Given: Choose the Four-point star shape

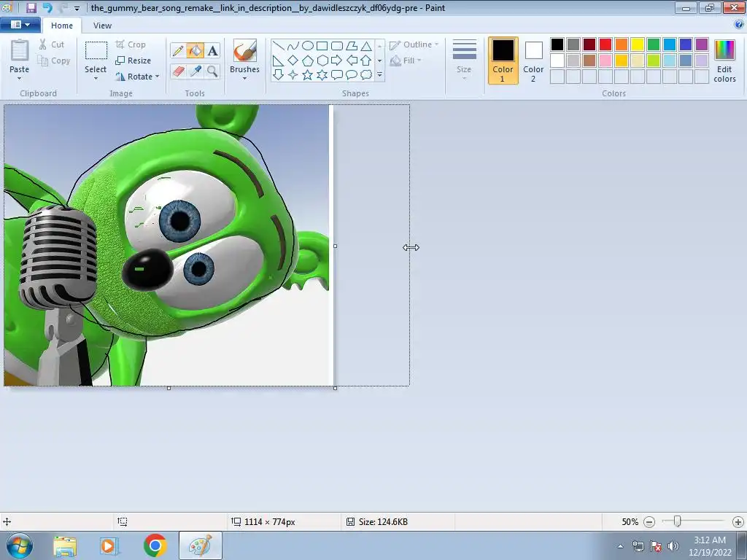Looking at the screenshot, I should click(x=293, y=75).
